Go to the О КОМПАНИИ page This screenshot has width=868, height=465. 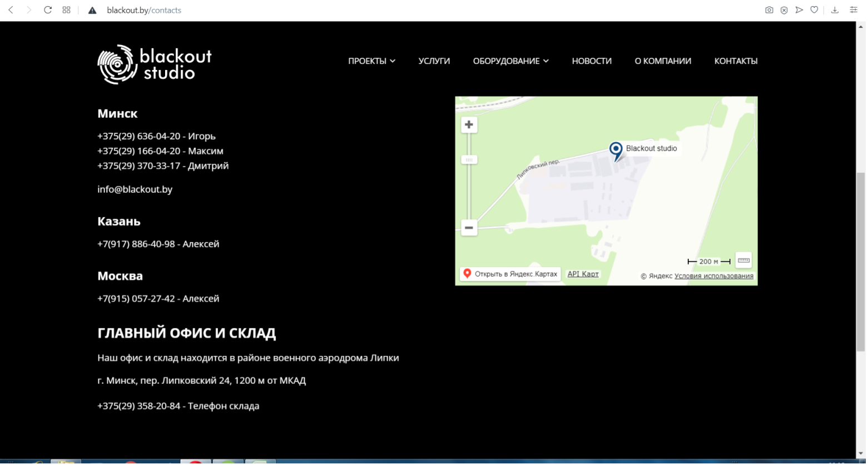[663, 61]
